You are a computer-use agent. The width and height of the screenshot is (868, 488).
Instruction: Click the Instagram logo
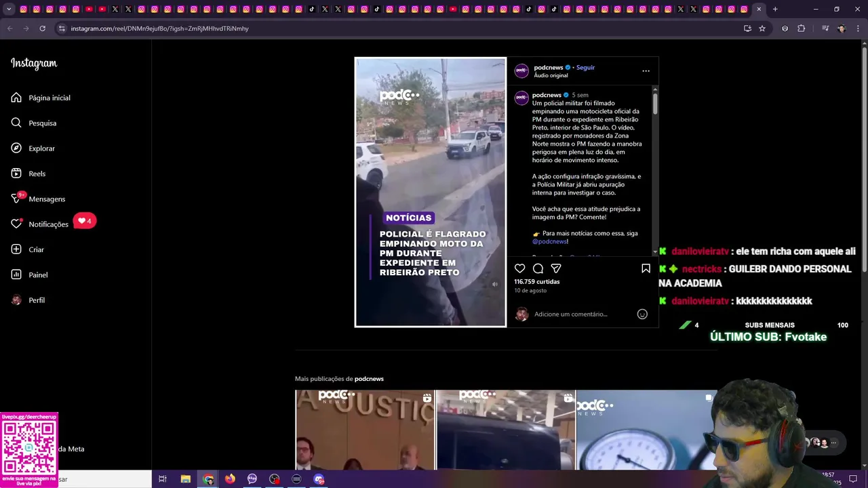click(34, 64)
